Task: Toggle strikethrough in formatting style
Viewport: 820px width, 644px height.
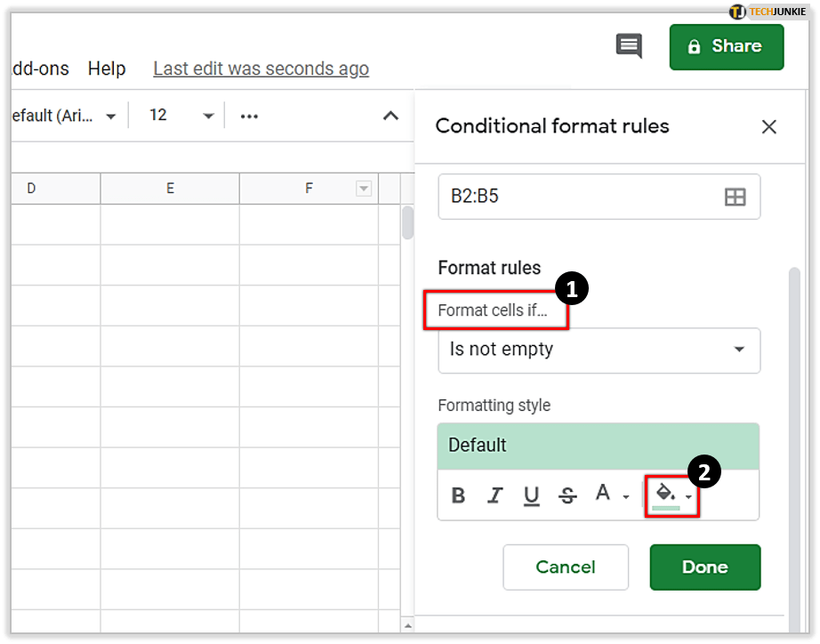Action: click(567, 496)
